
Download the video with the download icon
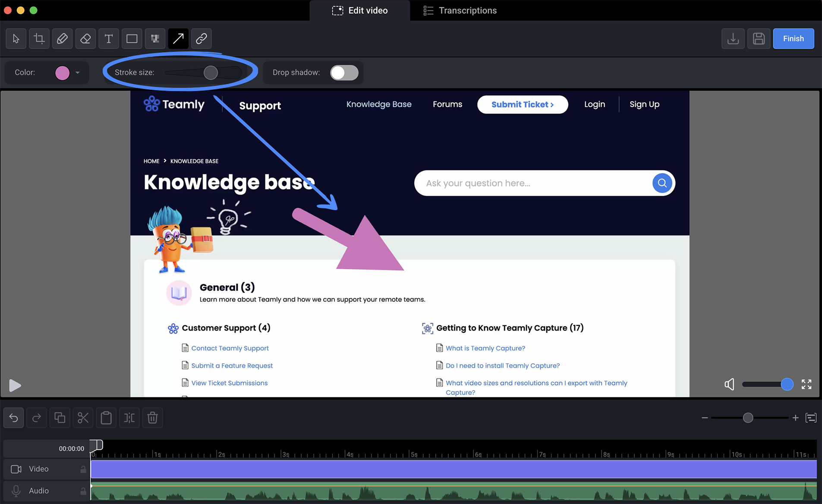point(733,39)
